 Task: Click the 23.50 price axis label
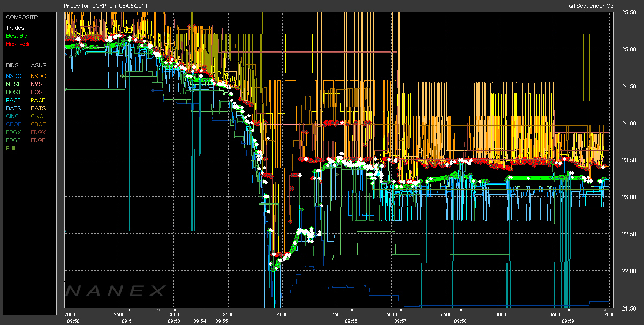[x=628, y=161]
